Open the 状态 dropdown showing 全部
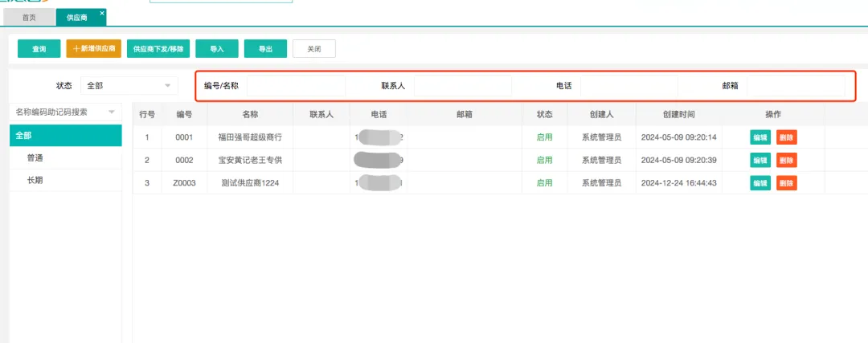868x343 pixels. coord(129,85)
